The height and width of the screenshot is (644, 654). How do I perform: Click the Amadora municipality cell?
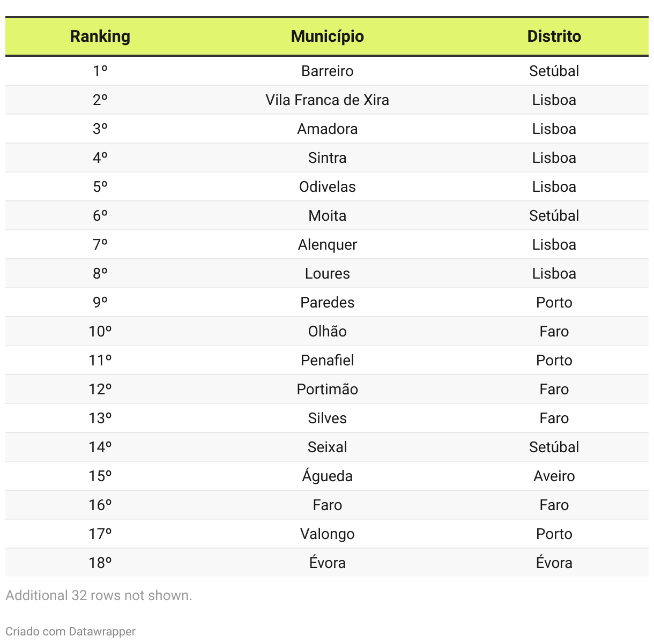(327, 129)
